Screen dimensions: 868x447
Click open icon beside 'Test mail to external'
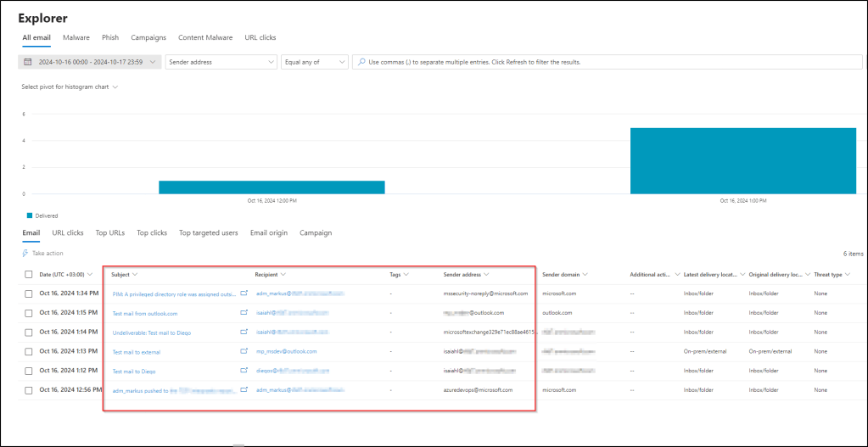[244, 351]
